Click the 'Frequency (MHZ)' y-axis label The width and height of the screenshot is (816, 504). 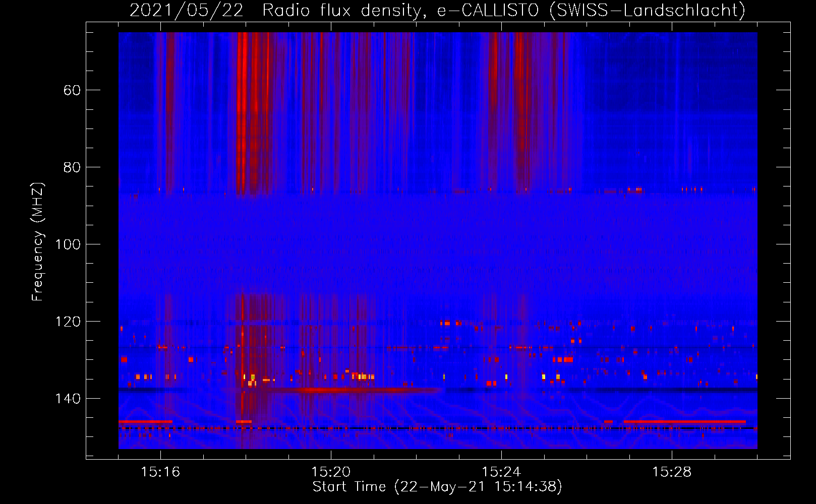point(38,242)
